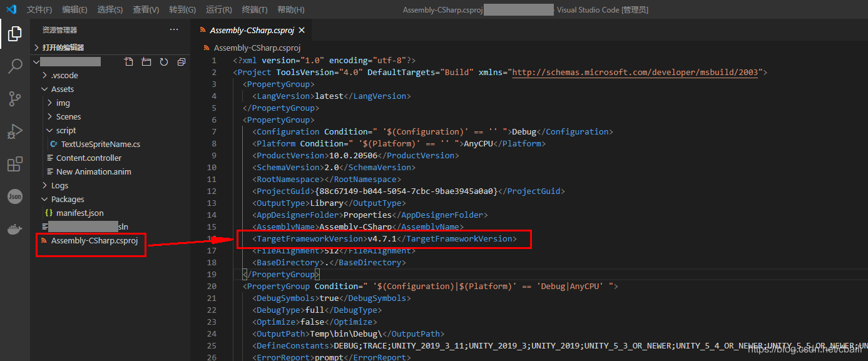Open the msbuild schema URL link
This screenshot has height=361, width=868.
635,72
